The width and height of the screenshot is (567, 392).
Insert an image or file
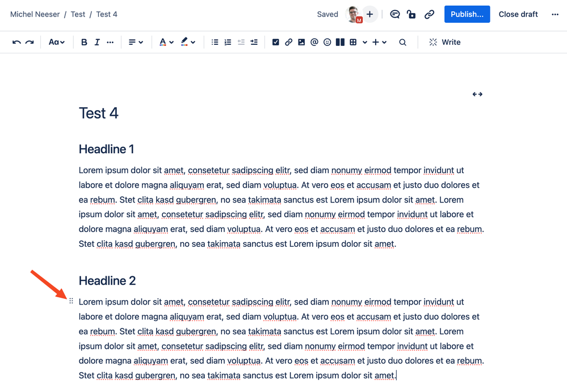point(301,43)
